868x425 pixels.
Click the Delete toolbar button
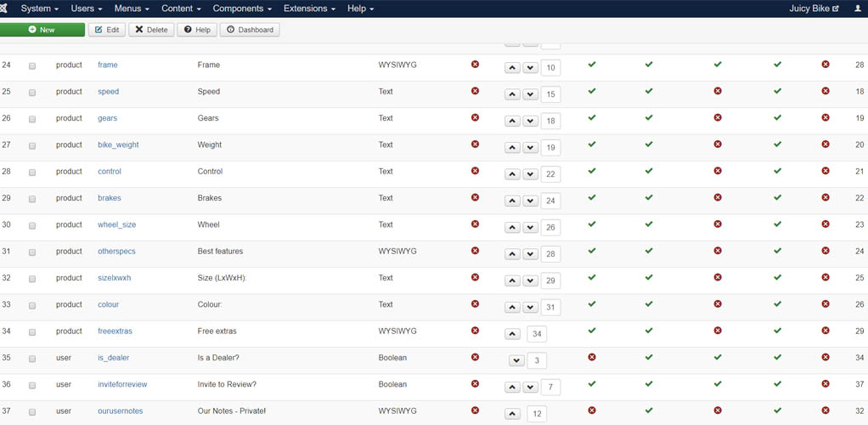pyautogui.click(x=152, y=30)
